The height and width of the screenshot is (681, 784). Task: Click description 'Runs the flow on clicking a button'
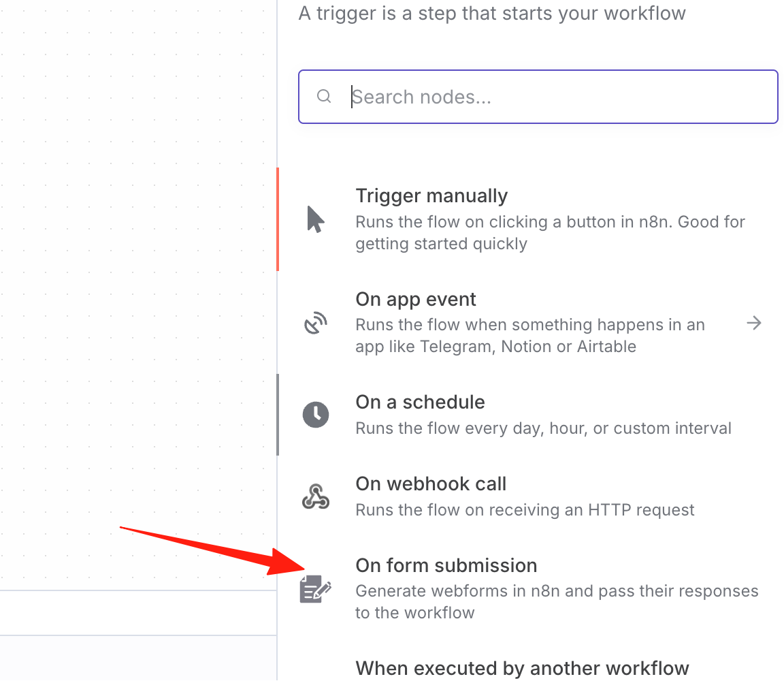pos(550,233)
